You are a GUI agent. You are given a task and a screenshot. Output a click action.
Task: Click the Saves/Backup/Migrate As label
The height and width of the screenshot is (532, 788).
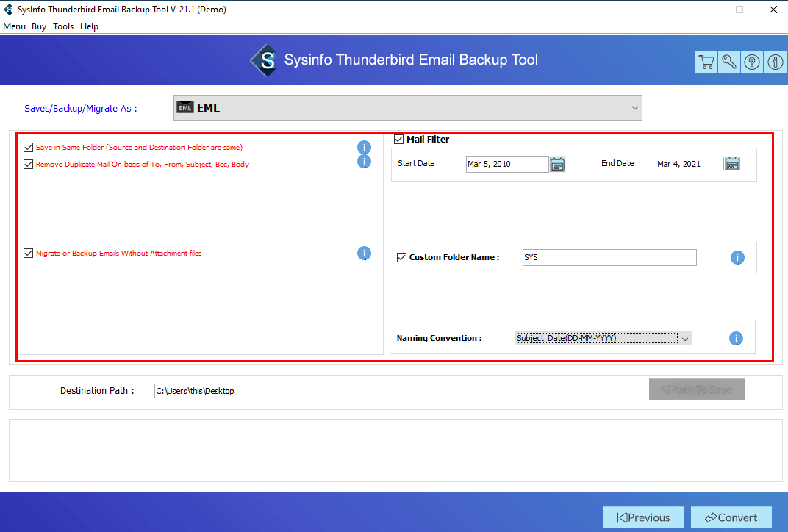[x=80, y=109]
